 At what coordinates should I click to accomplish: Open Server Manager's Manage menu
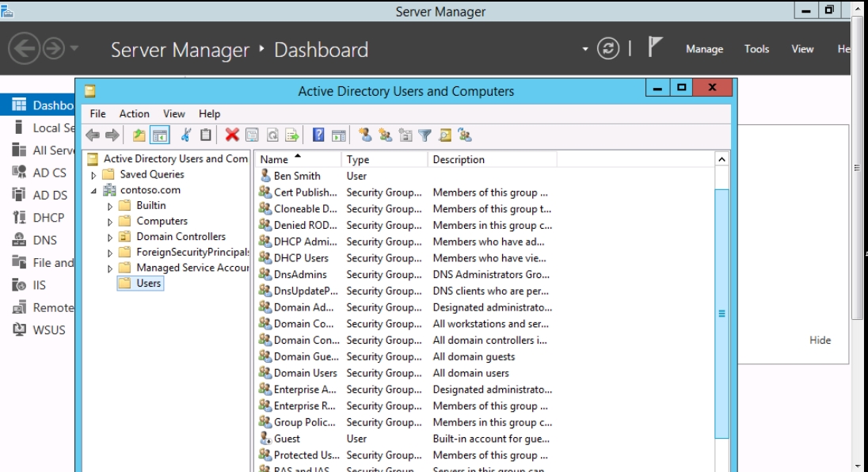[x=704, y=48]
